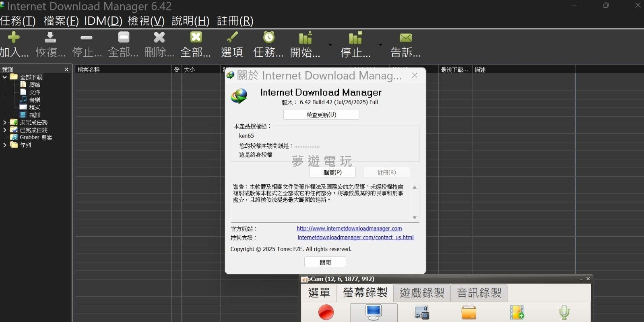Click the Stop Queue toolbar icon
Viewport: 644px width, 322px height.
click(x=355, y=39)
